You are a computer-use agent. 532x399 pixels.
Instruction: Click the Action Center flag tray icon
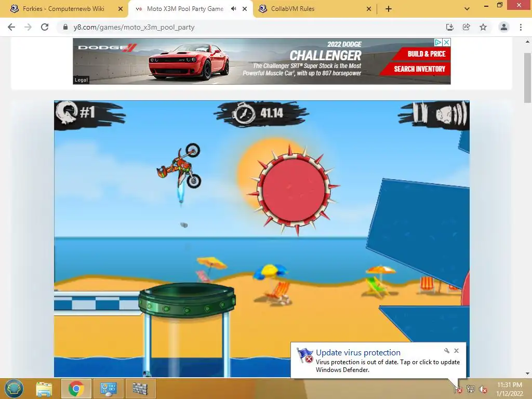click(x=458, y=389)
